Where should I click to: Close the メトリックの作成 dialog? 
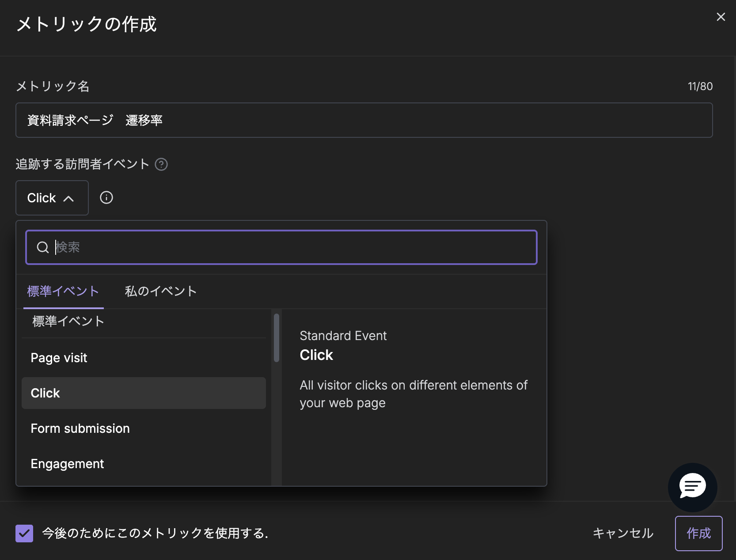pos(721,17)
